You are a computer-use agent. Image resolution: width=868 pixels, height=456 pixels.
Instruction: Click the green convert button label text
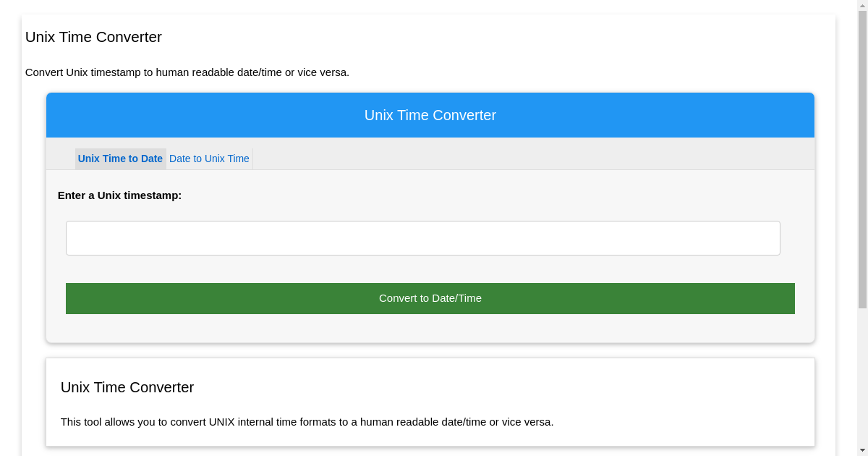click(x=430, y=297)
